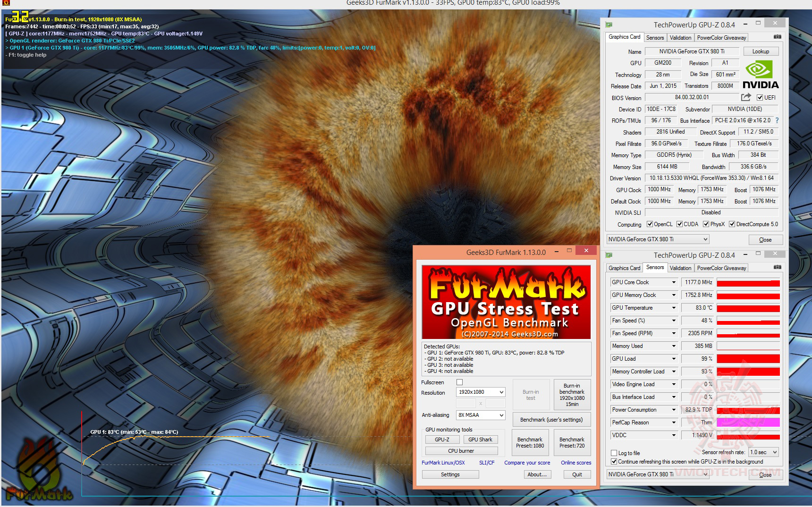
Task: Click the FurMark GPU Stress Test banner
Action: point(506,302)
